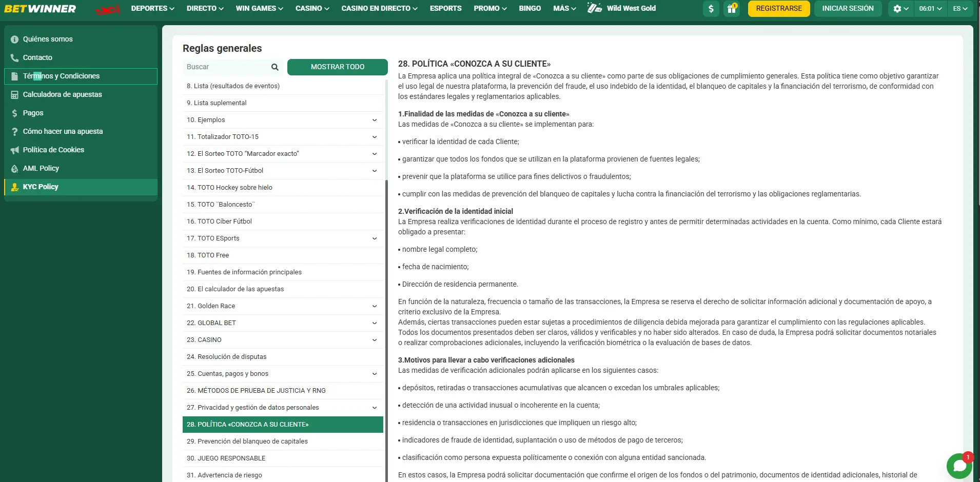980x482 pixels.
Task: Click the Quiénes somos info icon
Action: pos(14,39)
